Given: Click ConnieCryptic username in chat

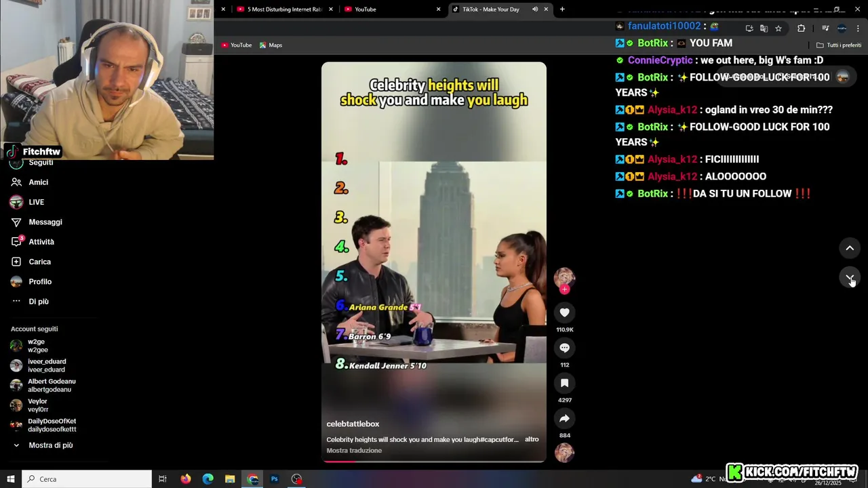Looking at the screenshot, I should (x=660, y=60).
